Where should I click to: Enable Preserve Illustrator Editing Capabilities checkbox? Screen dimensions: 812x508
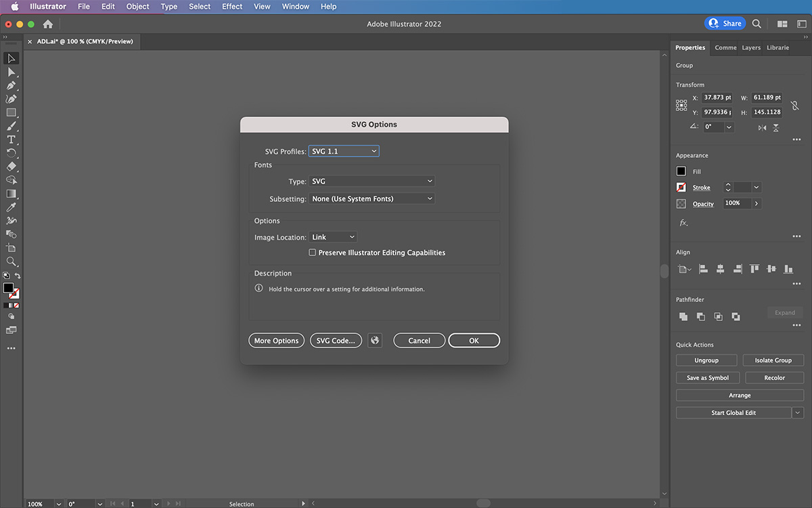[313, 253]
